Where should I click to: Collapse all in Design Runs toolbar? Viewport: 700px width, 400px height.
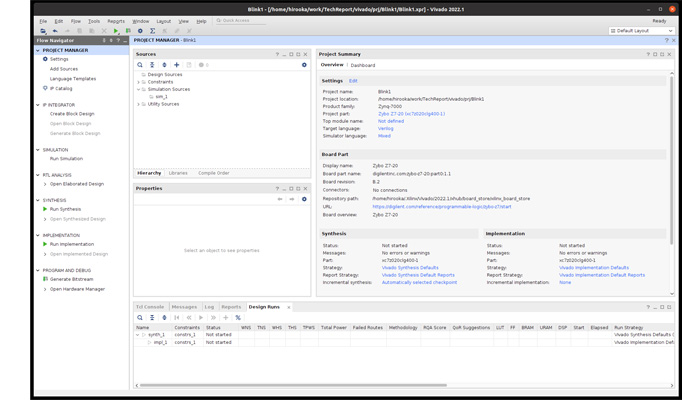(152, 317)
